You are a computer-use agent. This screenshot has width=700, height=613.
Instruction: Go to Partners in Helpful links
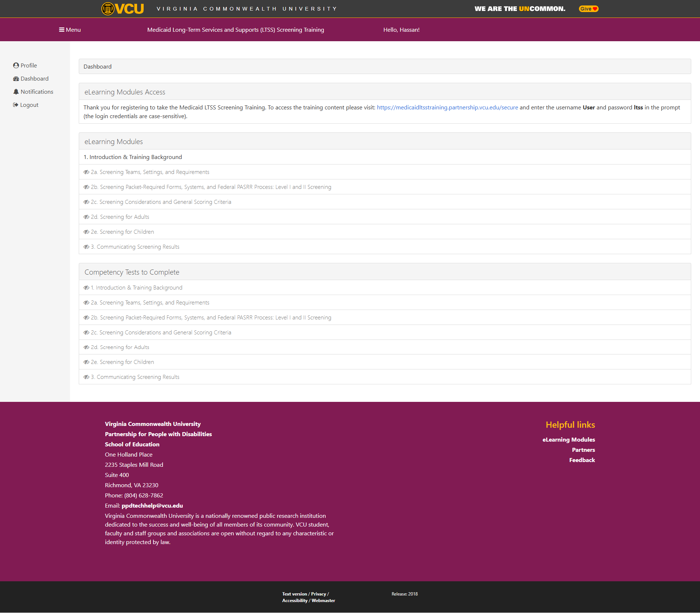tap(583, 450)
